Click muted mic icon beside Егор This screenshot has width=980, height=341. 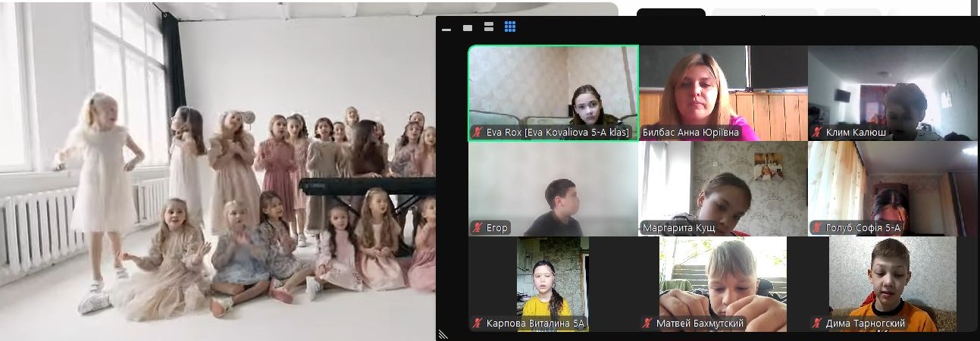click(477, 227)
